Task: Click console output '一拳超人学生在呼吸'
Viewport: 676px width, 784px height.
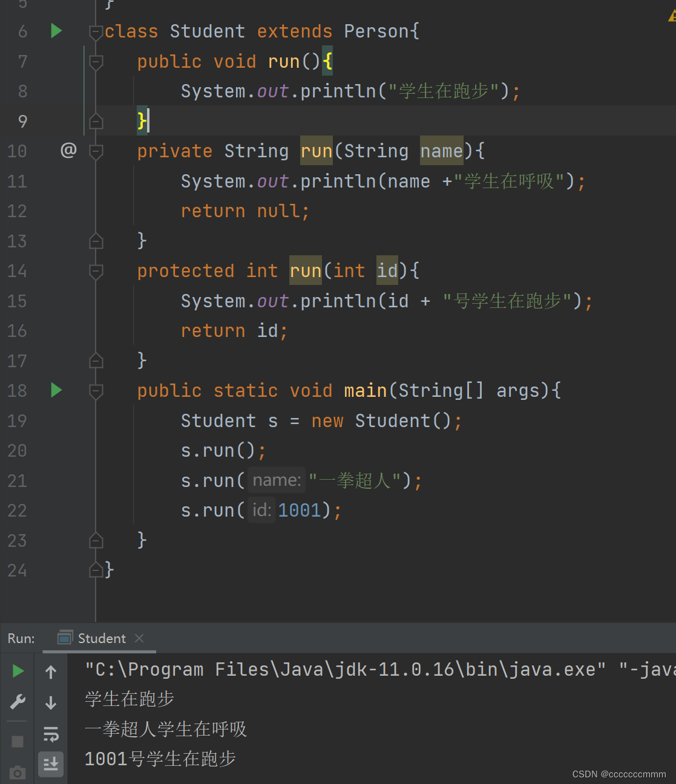Action: pyautogui.click(x=166, y=729)
